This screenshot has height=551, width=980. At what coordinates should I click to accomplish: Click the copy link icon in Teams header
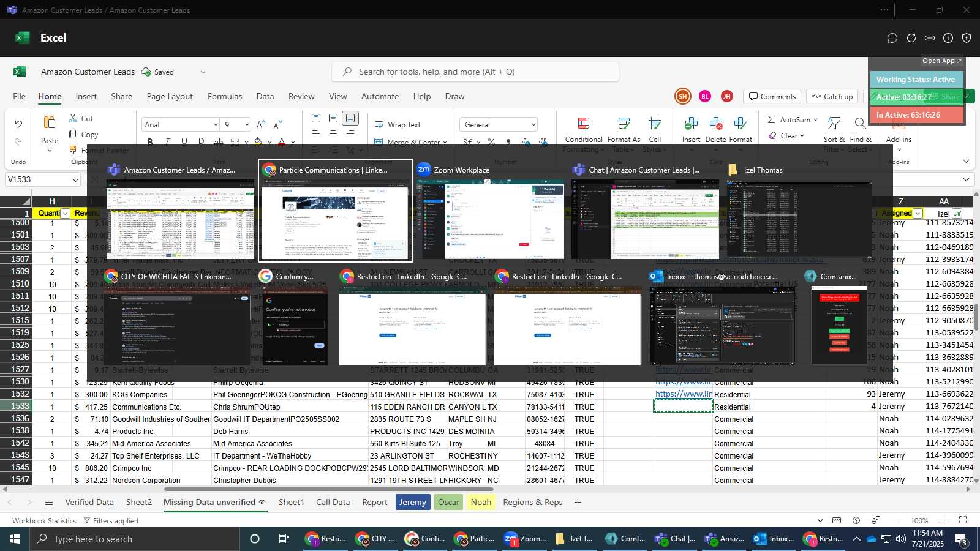pyautogui.click(x=930, y=38)
